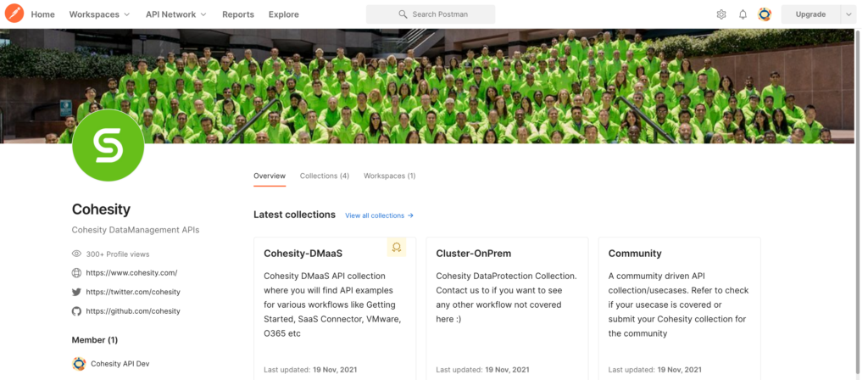Click the Upgrade button
This screenshot has width=868, height=380.
point(810,14)
